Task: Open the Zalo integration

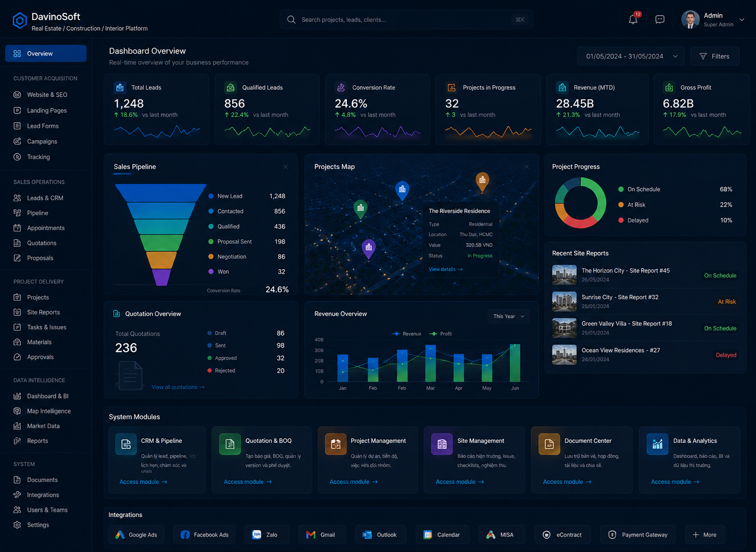Action: click(x=266, y=535)
